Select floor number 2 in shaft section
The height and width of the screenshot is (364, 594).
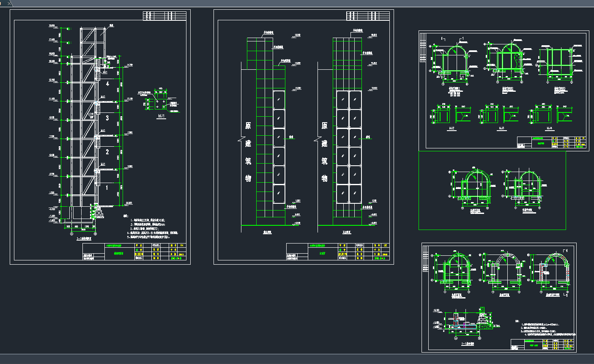click(107, 152)
